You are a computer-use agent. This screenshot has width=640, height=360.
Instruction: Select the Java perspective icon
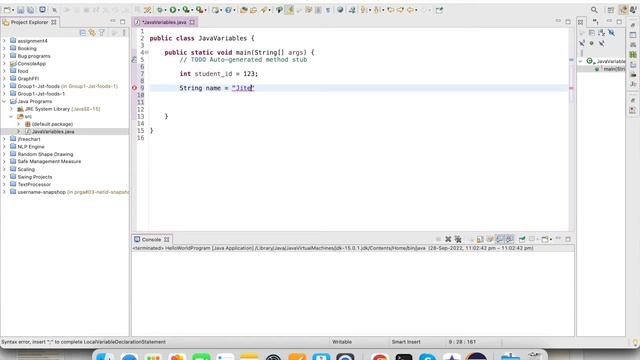623,10
